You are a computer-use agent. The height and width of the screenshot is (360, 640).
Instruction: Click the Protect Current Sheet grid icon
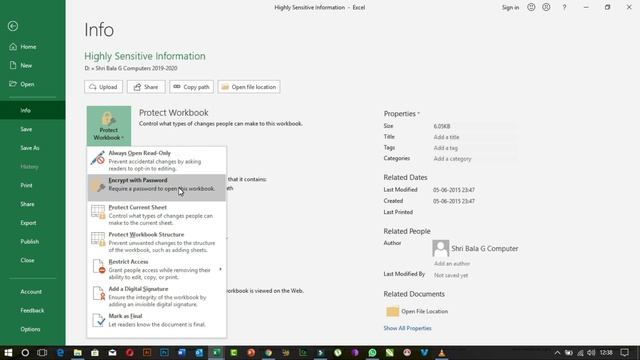point(98,212)
